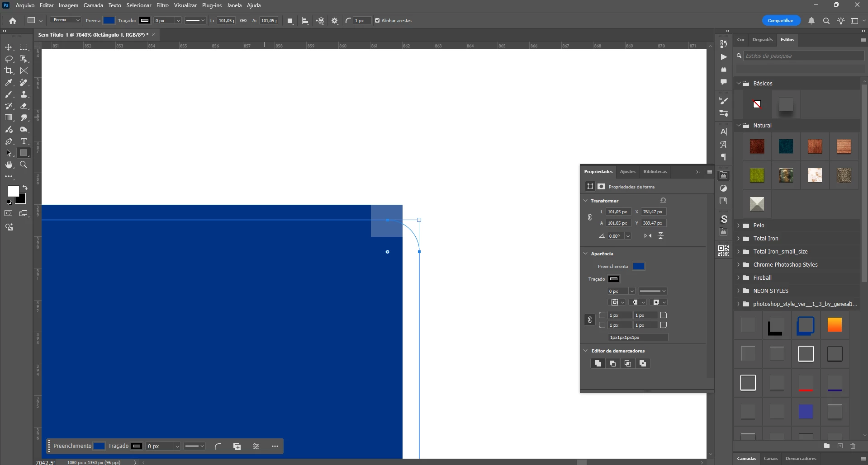The image size is (868, 465).
Task: Select the Pen tool
Action: [x=9, y=141]
